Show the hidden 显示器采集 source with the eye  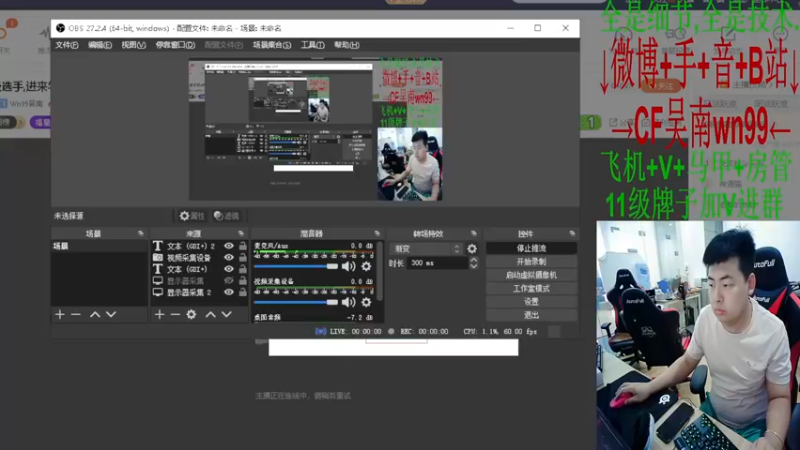coord(229,281)
